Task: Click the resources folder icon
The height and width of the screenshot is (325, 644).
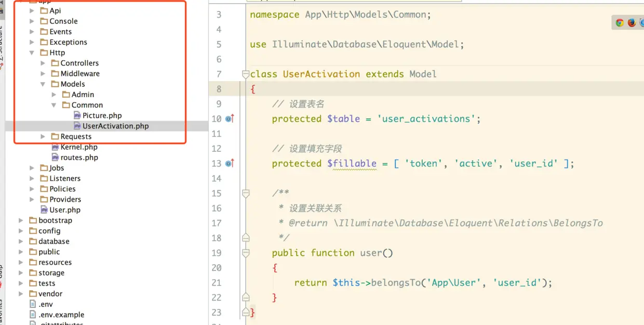Action: pos(33,262)
